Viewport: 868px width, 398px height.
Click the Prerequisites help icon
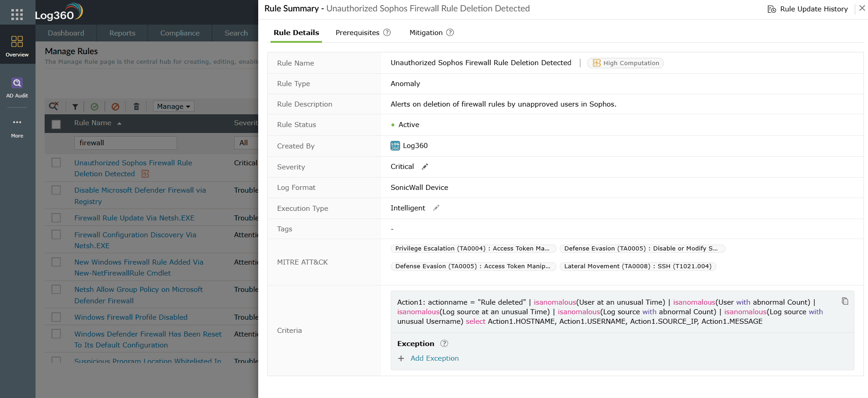pos(387,32)
